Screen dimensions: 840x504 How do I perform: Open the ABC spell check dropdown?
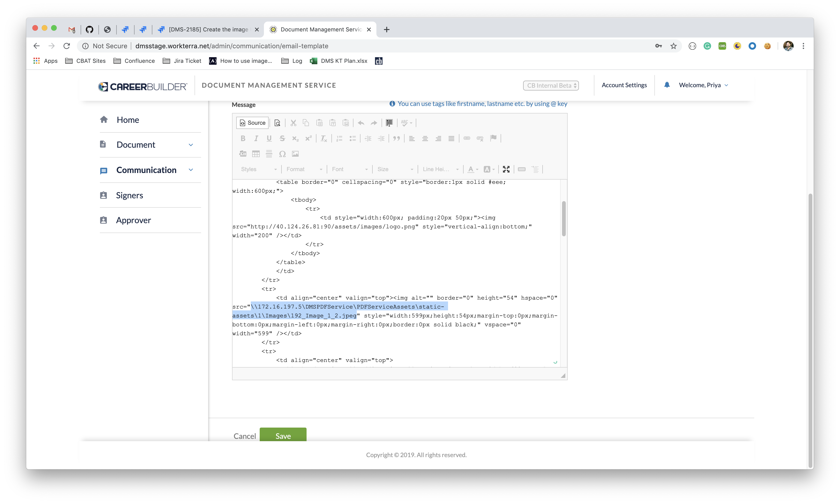pos(406,123)
